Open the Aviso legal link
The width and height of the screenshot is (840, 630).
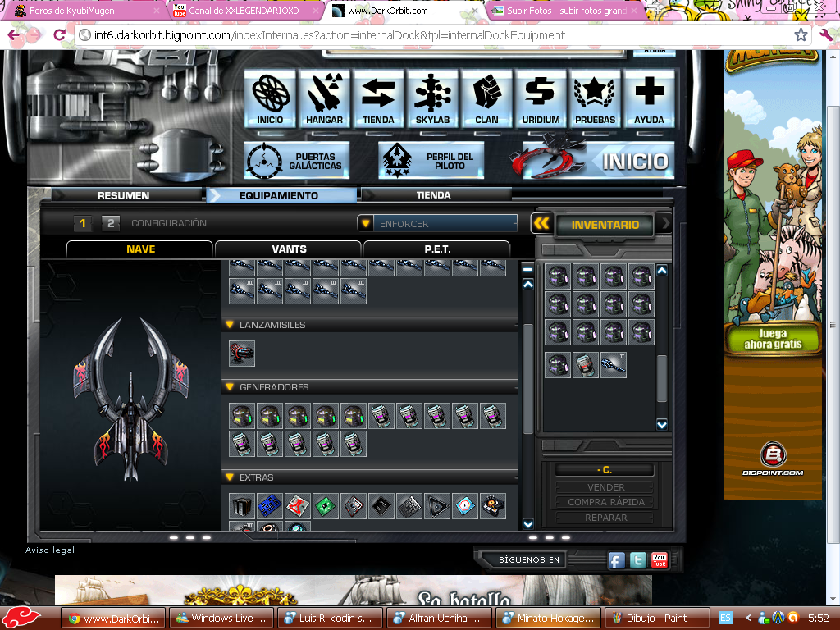click(x=50, y=550)
